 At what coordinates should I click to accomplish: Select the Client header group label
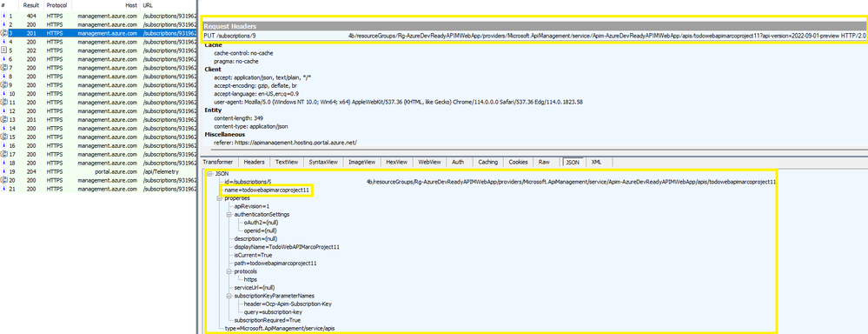coord(213,70)
